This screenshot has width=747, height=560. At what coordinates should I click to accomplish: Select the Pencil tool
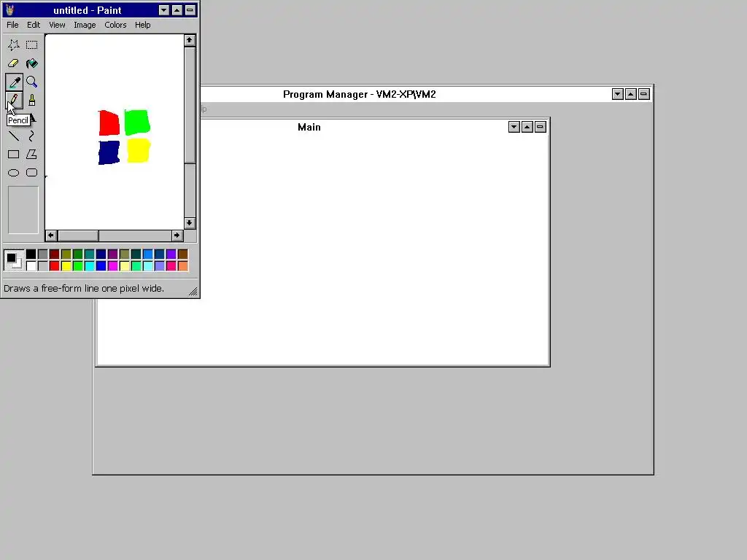click(13, 100)
